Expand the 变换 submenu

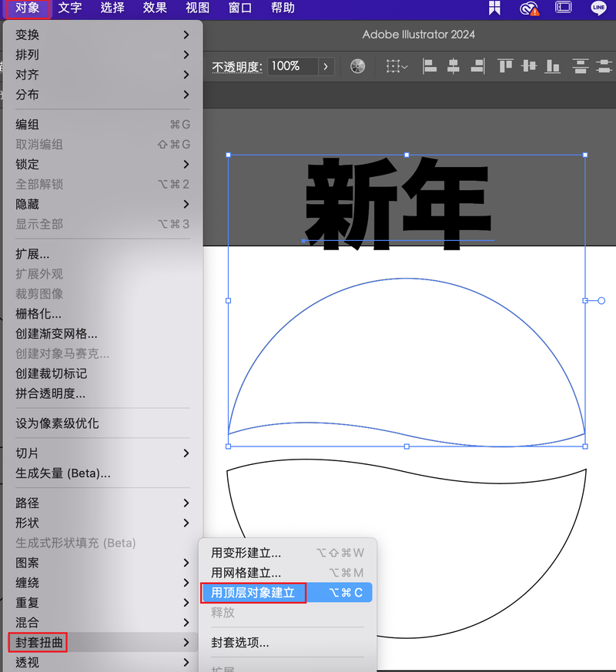103,35
